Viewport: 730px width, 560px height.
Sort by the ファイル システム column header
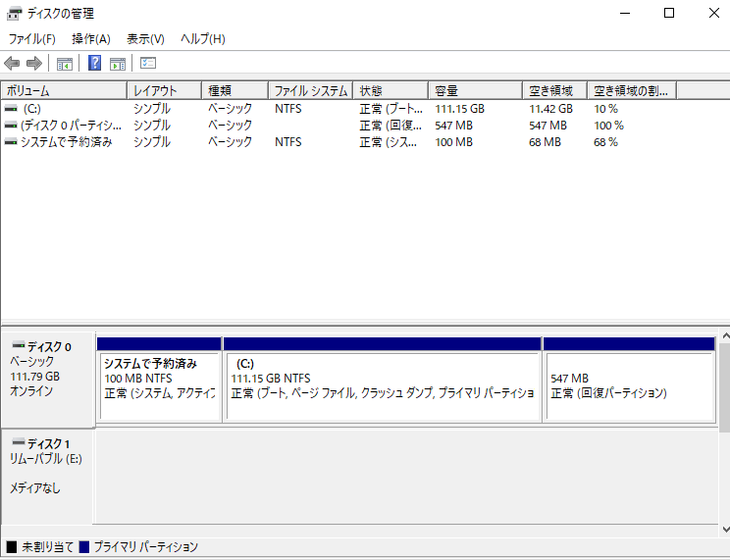pos(311,90)
